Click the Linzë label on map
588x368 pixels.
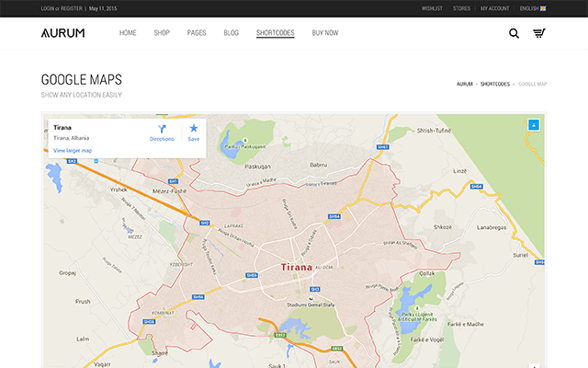pos(459,171)
